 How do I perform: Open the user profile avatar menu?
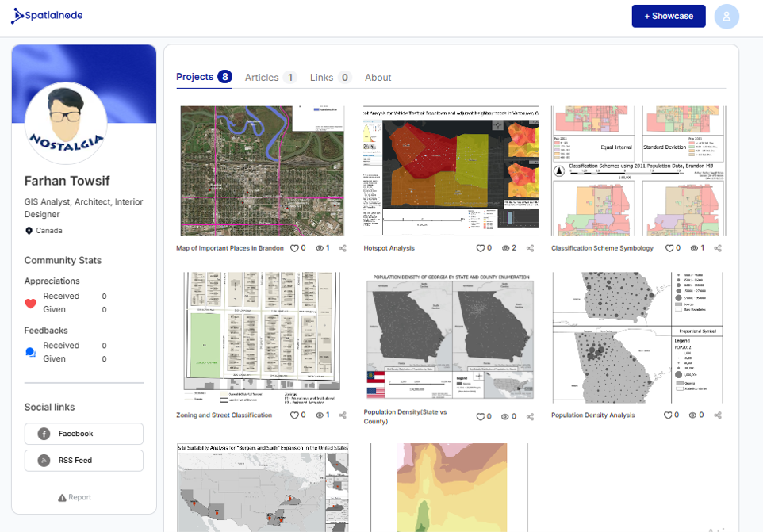pyautogui.click(x=726, y=17)
